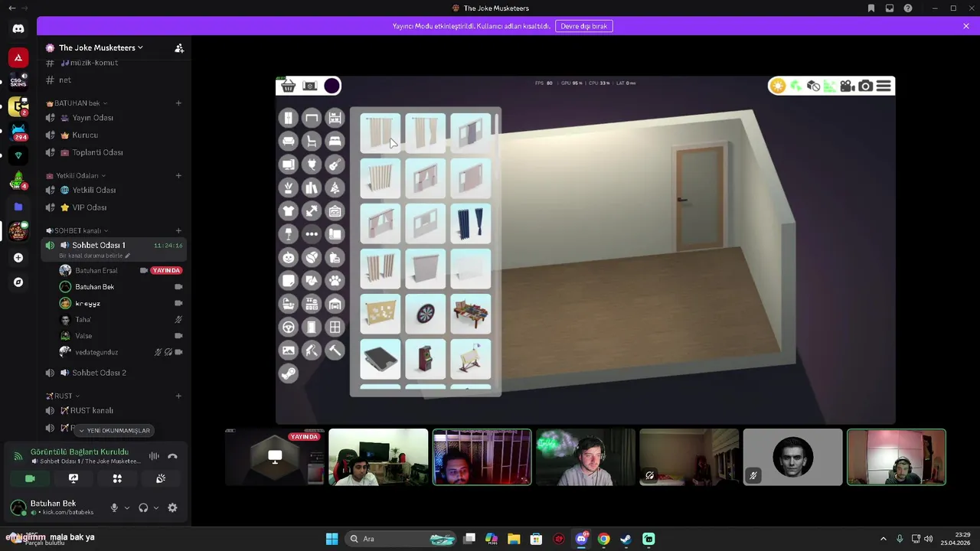This screenshot has height=551, width=980.
Task: Select the potted plant category
Action: coord(288,187)
